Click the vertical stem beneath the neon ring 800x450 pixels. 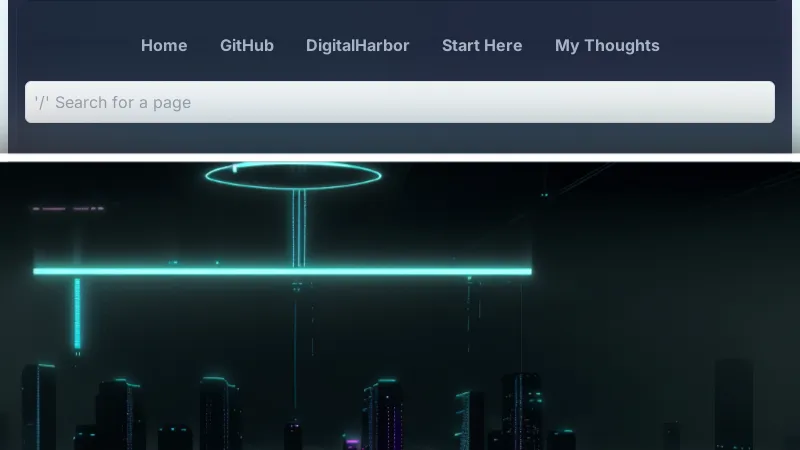click(299, 228)
